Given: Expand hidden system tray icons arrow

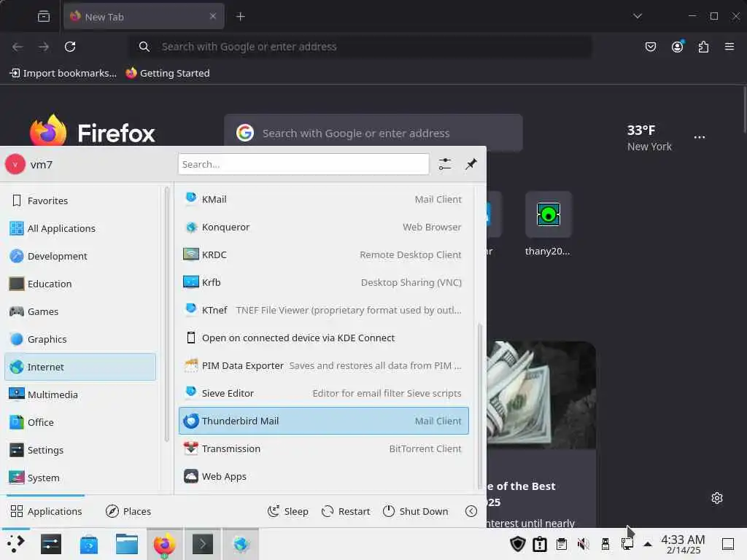Looking at the screenshot, I should [648, 544].
